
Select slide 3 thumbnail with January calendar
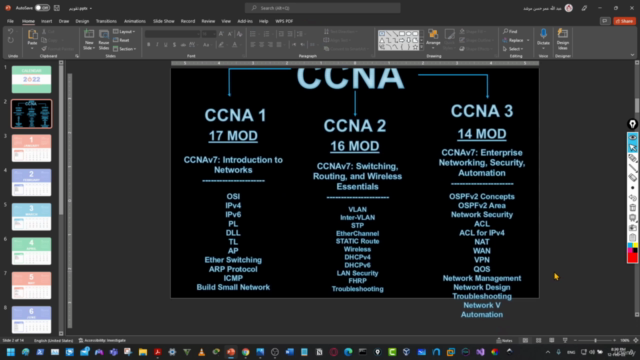(31, 148)
